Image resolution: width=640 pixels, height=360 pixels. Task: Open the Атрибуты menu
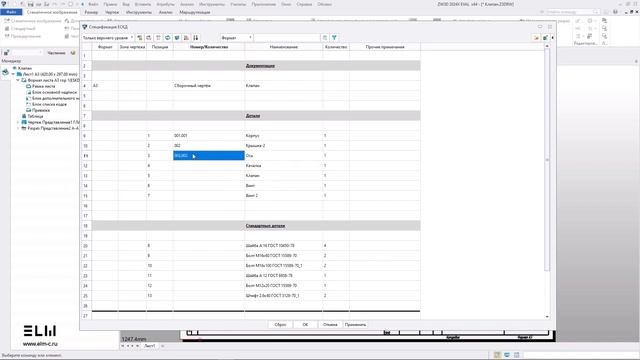coord(165,4)
